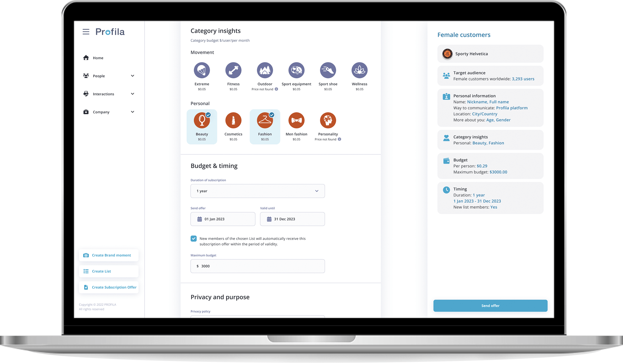Open the Create Subscription Offer link

(x=109, y=287)
